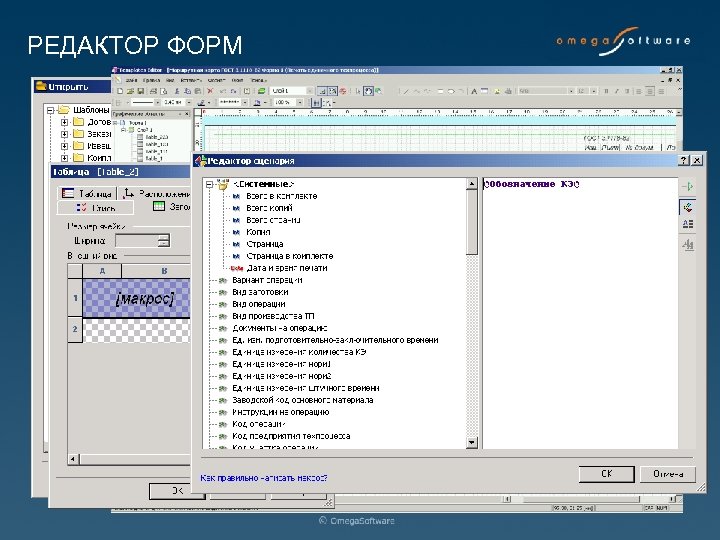Select 'Всего в комплекте' tree item
Image resolution: width=720 pixels, height=540 pixels.
coord(281,196)
